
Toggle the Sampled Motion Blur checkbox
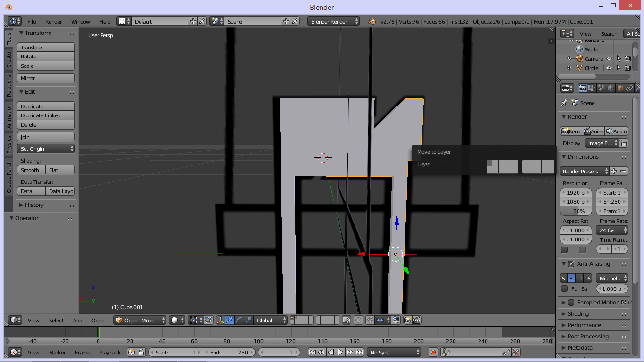click(571, 303)
